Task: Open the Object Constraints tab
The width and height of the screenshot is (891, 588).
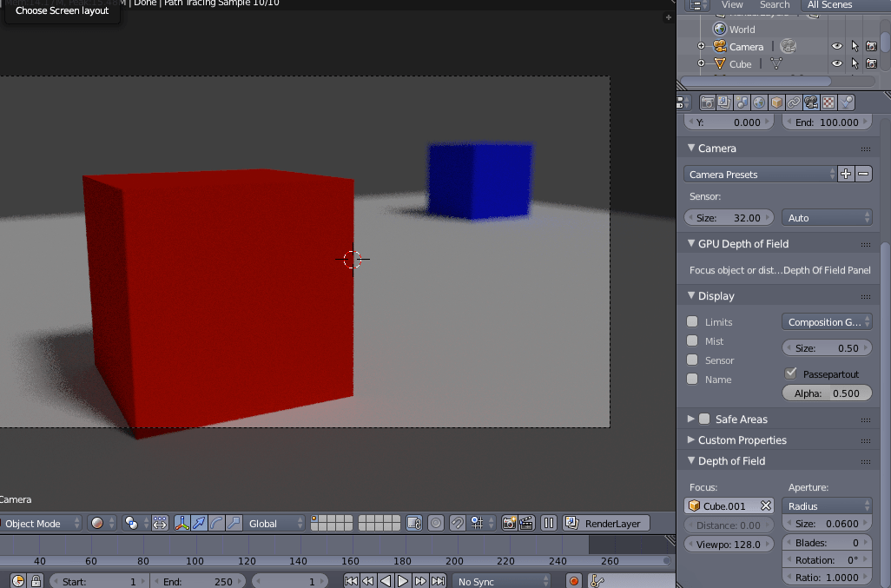Action: [792, 102]
